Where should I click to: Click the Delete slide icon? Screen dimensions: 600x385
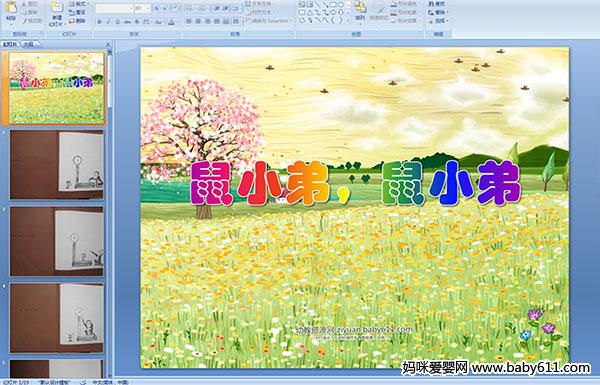tap(77, 21)
